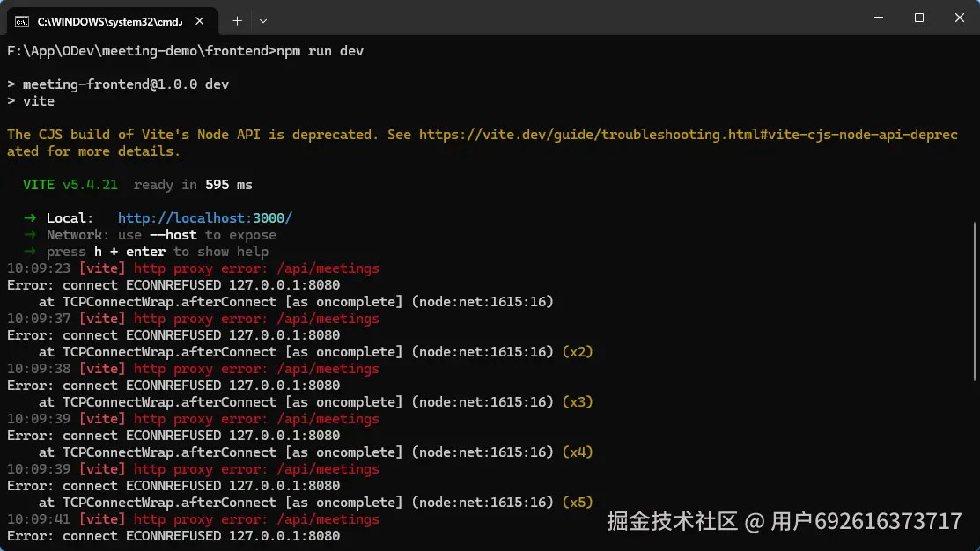Switch to the C:\WINDOWS\system32\cmd tab

113,21
